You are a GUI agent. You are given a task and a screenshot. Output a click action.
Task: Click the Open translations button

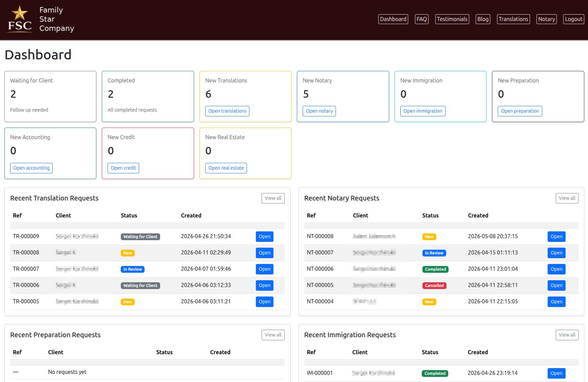point(227,111)
